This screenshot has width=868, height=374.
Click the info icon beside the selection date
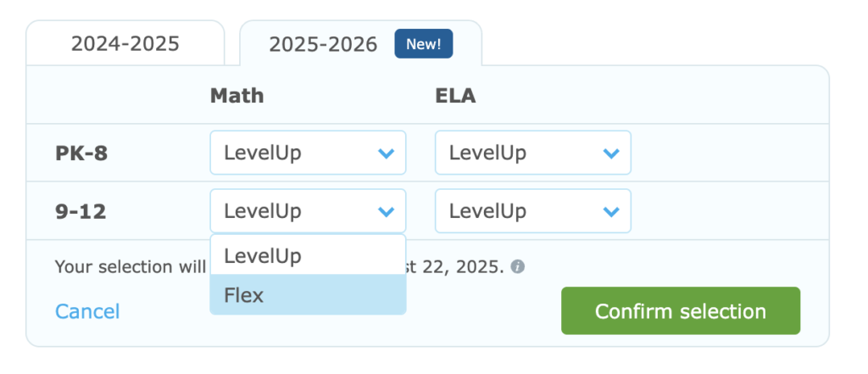tap(517, 267)
